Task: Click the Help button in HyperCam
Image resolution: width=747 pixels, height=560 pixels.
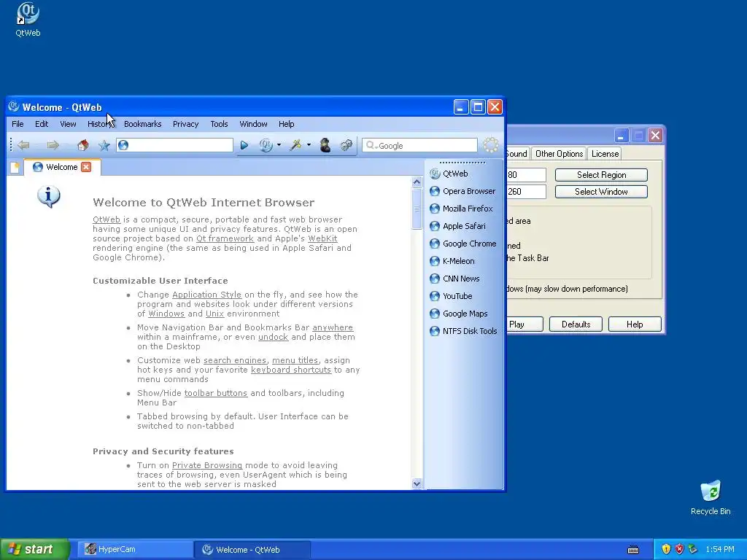Action: 635,324
